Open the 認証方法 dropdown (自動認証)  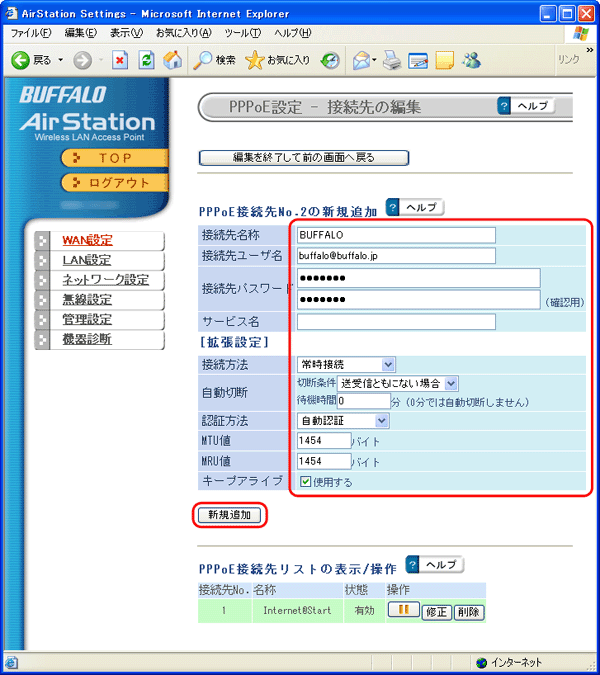tap(343, 421)
